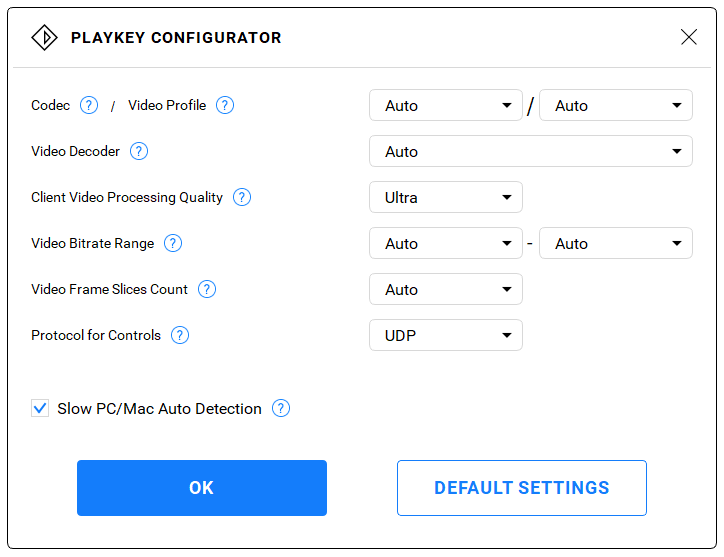Change Client Video Processing Quality from Ultra
The image size is (724, 557).
pos(445,197)
